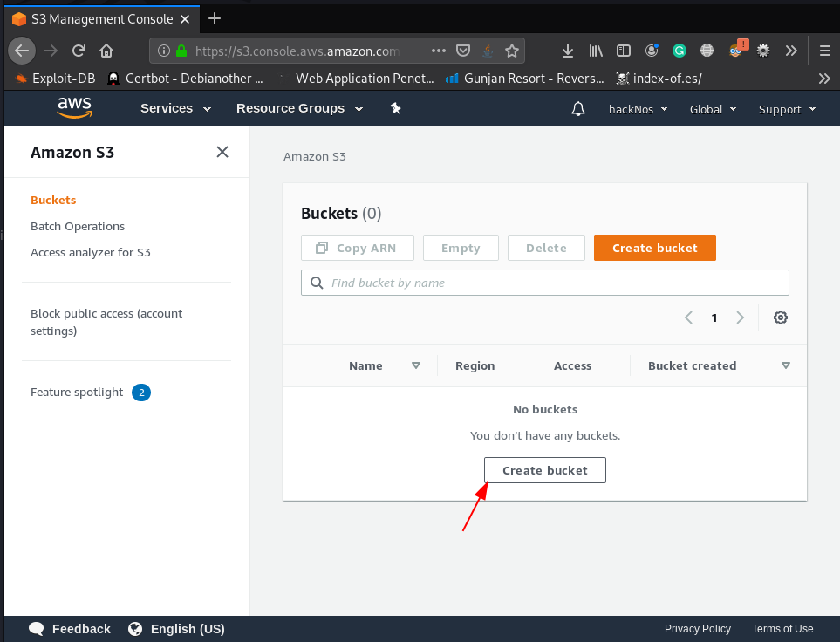Select Buckets in the S3 sidebar
This screenshot has width=840, height=642.
click(53, 200)
